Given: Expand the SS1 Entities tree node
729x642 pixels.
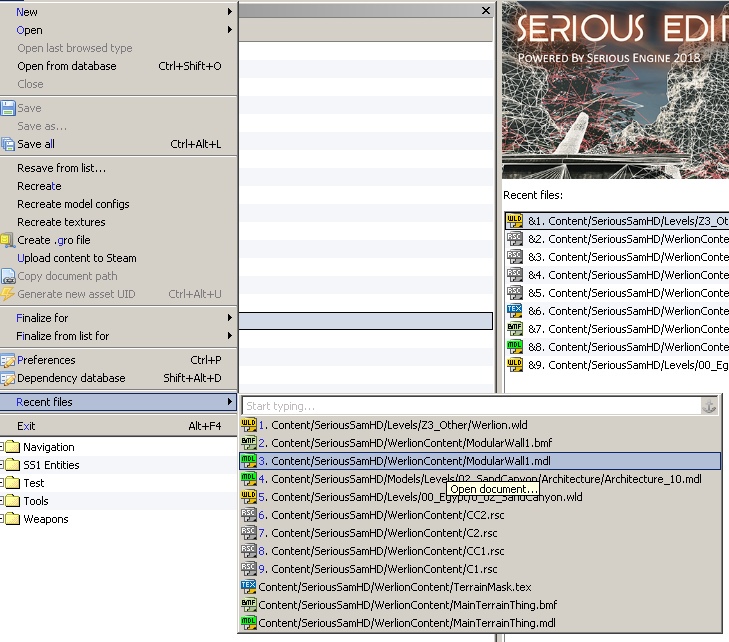Looking at the screenshot, I should coord(2,465).
